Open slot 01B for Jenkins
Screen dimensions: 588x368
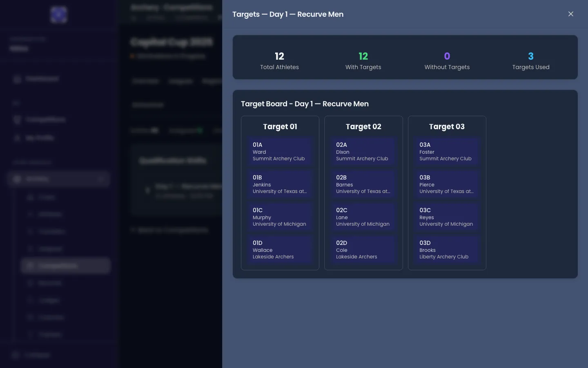click(x=280, y=184)
